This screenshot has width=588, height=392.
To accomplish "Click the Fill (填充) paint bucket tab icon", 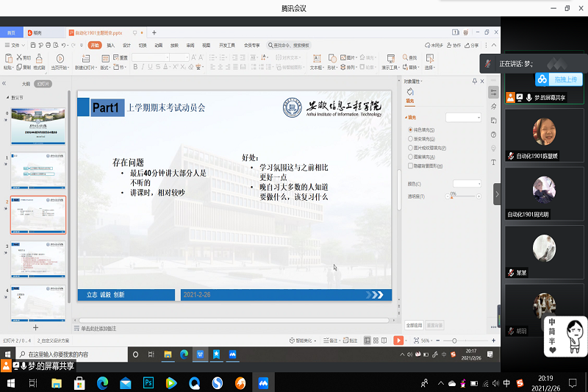I will [410, 92].
